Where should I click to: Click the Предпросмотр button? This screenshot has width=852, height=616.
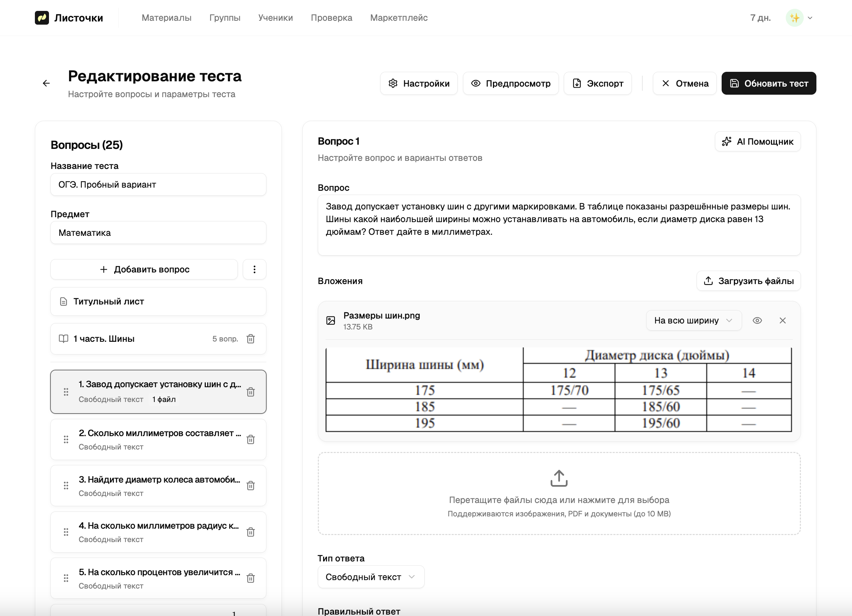point(511,83)
